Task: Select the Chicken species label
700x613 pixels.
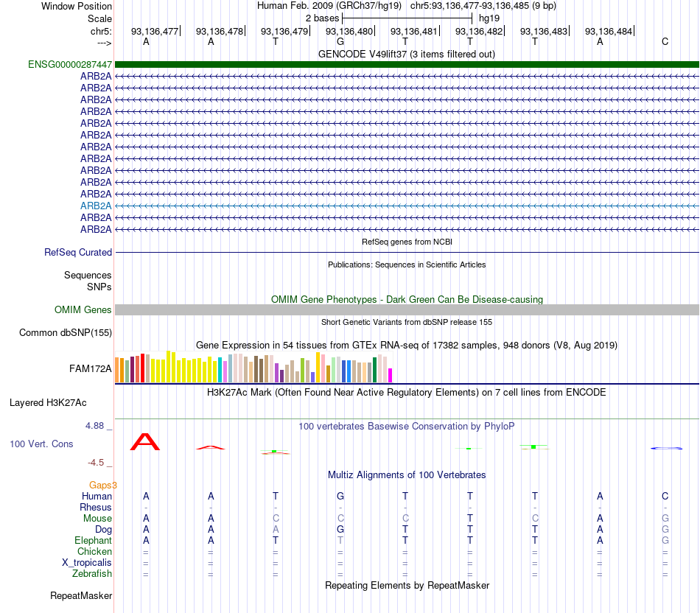Action: (x=94, y=551)
